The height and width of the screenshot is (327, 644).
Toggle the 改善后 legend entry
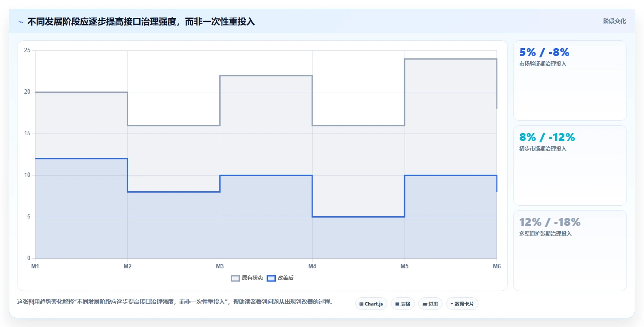(x=280, y=278)
